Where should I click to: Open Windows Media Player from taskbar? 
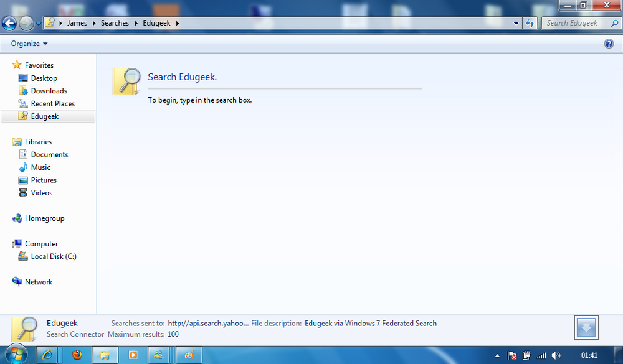point(133,355)
